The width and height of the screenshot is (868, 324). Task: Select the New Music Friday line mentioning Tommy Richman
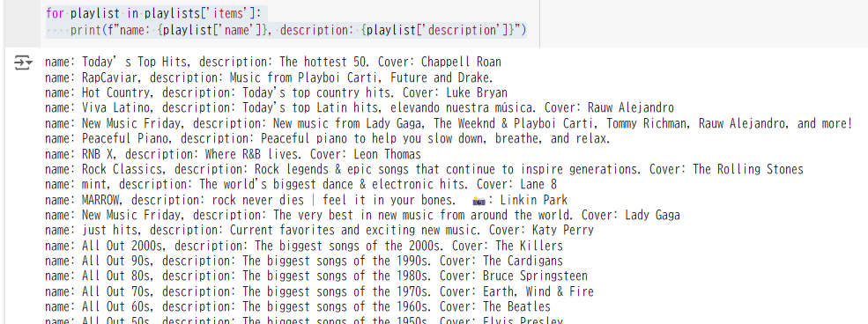[x=448, y=122]
